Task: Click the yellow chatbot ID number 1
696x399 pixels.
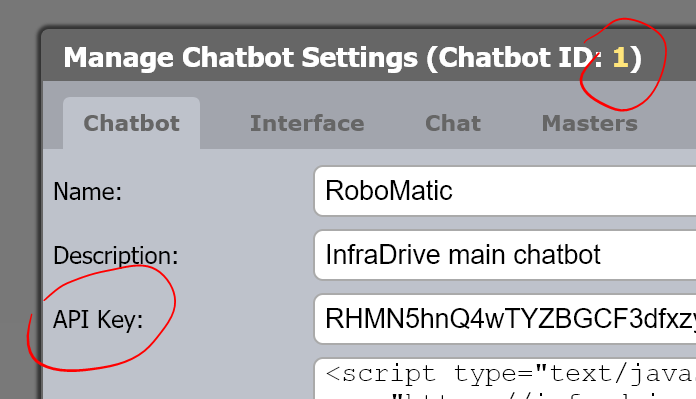Action: [621, 58]
